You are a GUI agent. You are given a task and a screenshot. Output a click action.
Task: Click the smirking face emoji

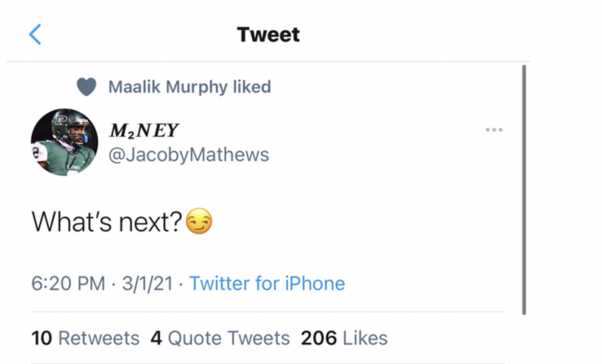199,223
